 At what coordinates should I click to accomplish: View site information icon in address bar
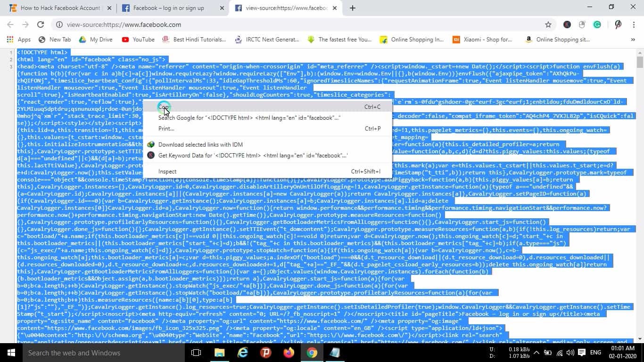(59, 25)
